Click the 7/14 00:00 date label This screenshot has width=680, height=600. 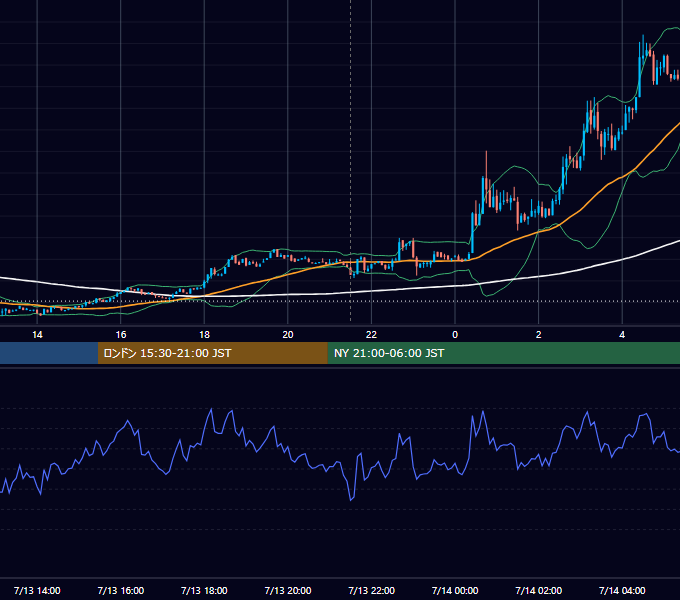[455, 590]
